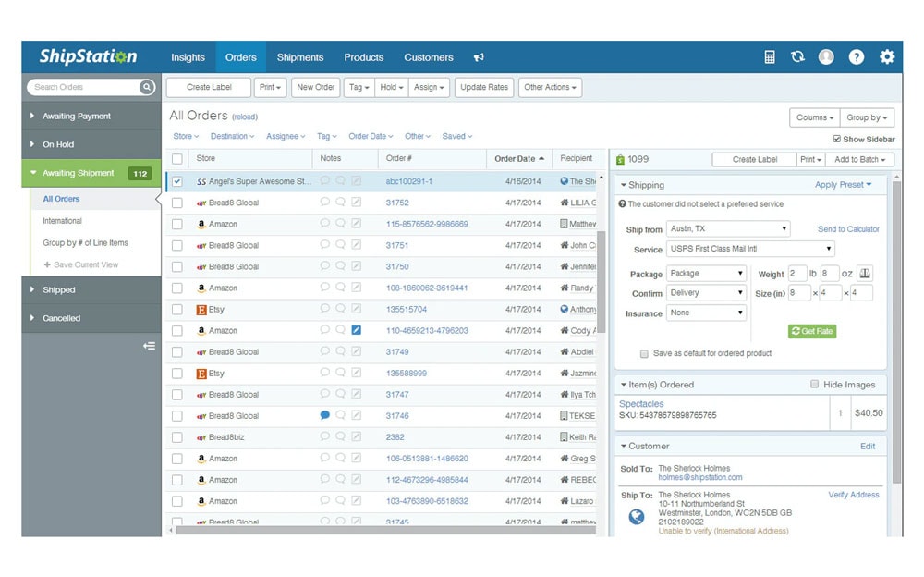Open order link 31747
This screenshot has width=924, height=577.
coord(397,394)
